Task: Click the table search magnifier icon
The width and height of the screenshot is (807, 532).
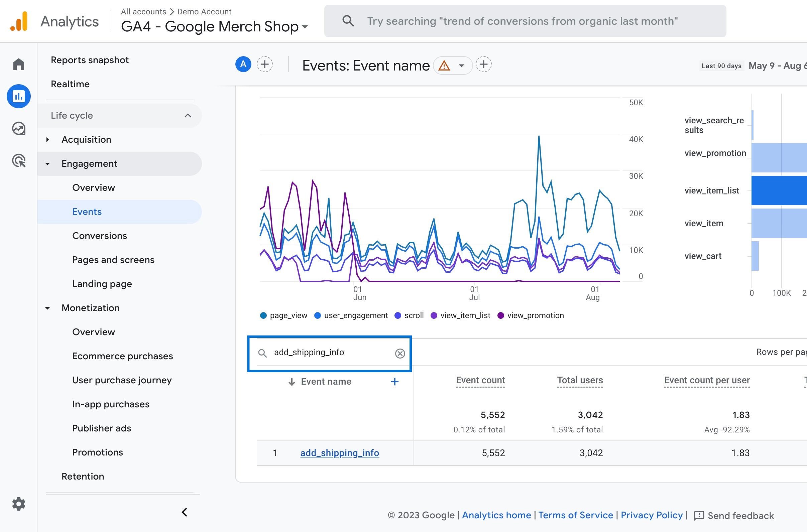Action: (262, 353)
